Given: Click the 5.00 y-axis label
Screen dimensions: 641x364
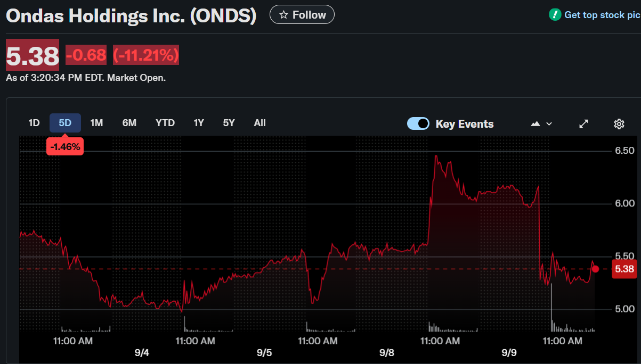Looking at the screenshot, I should point(625,309).
